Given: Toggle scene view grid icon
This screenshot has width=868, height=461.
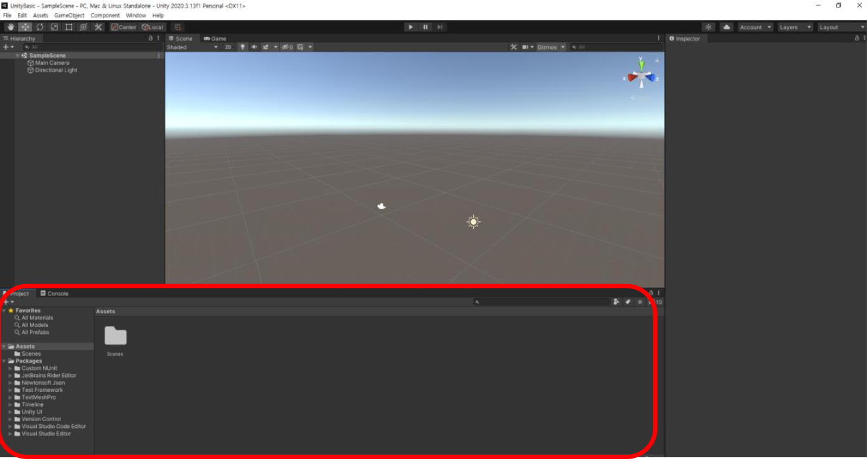Looking at the screenshot, I should (x=300, y=47).
